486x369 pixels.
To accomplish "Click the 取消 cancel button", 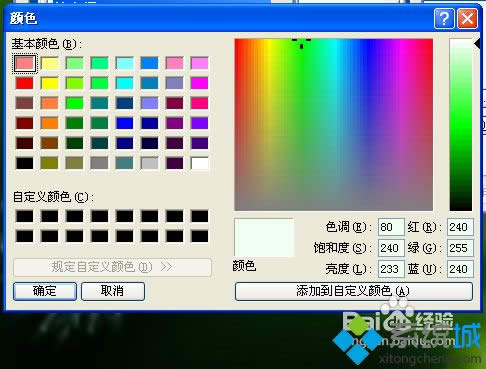I will pyautogui.click(x=113, y=291).
